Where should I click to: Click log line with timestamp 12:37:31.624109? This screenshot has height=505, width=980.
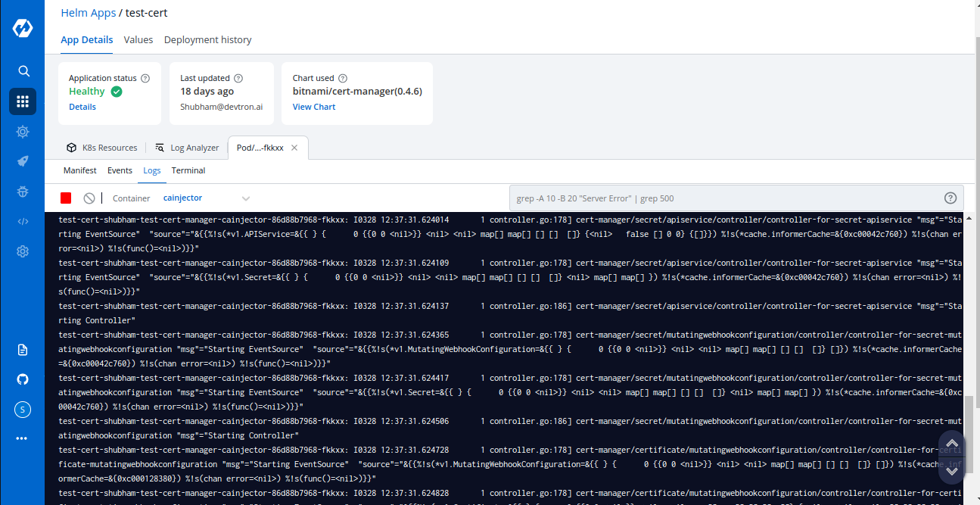[x=510, y=277]
